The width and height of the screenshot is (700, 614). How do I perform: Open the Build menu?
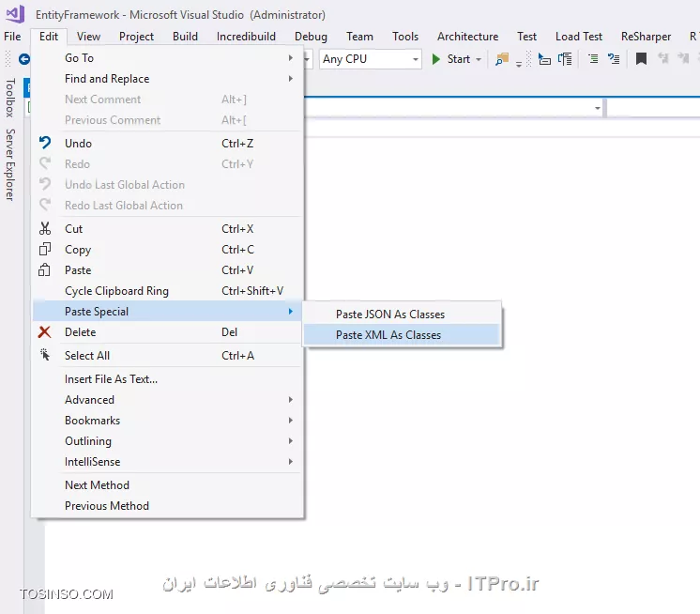click(x=185, y=37)
